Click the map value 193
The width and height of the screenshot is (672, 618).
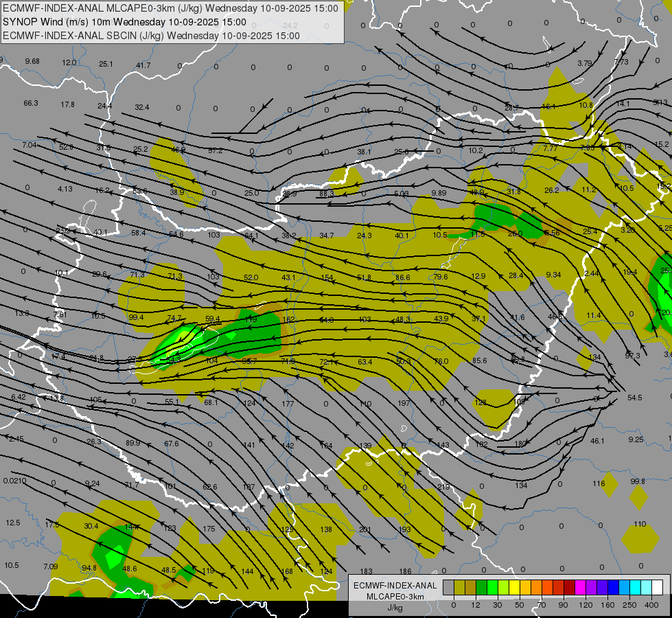coord(404,529)
